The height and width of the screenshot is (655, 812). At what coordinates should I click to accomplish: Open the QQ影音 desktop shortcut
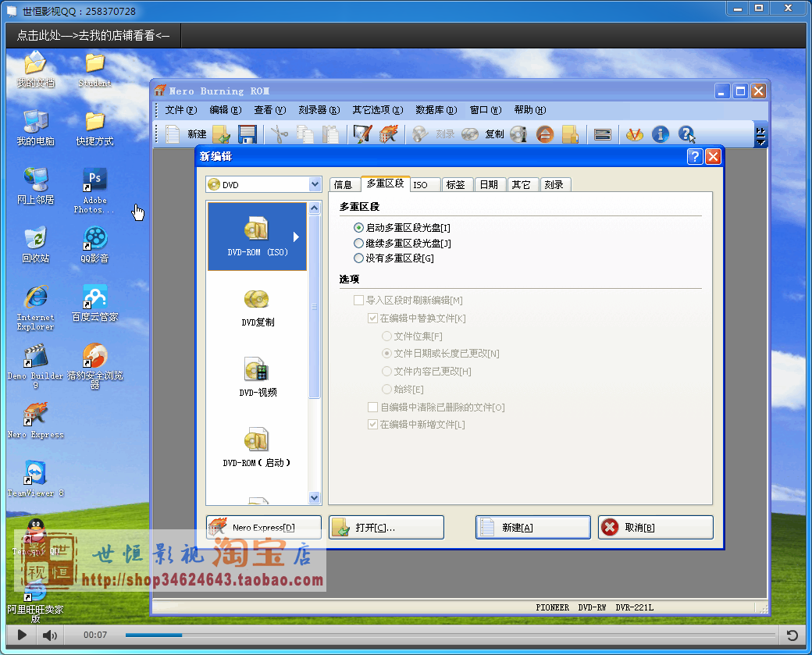94,244
